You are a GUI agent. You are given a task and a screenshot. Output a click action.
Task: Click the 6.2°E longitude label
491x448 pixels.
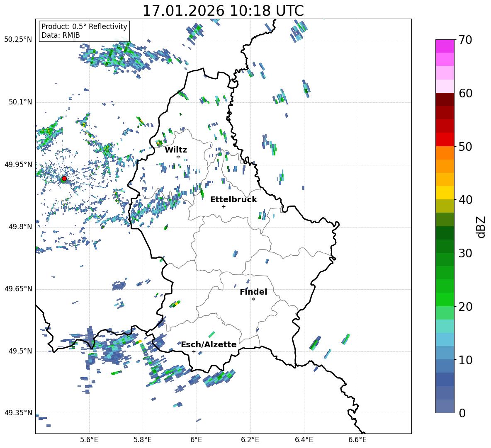pos(250,440)
